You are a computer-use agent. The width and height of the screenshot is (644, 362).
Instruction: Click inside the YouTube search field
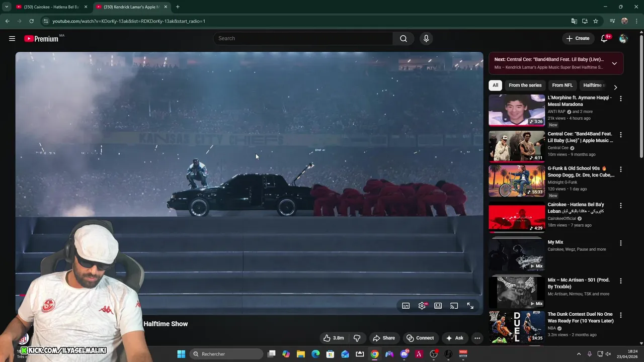303,38
